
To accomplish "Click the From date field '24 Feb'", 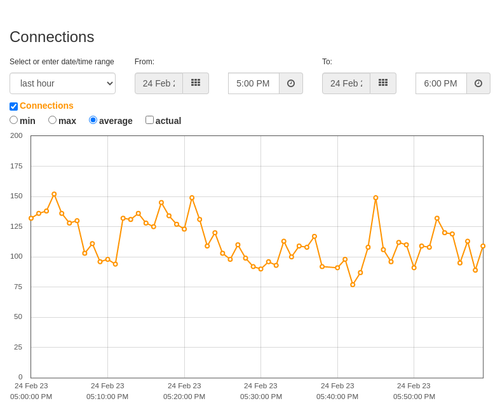I will (159, 83).
